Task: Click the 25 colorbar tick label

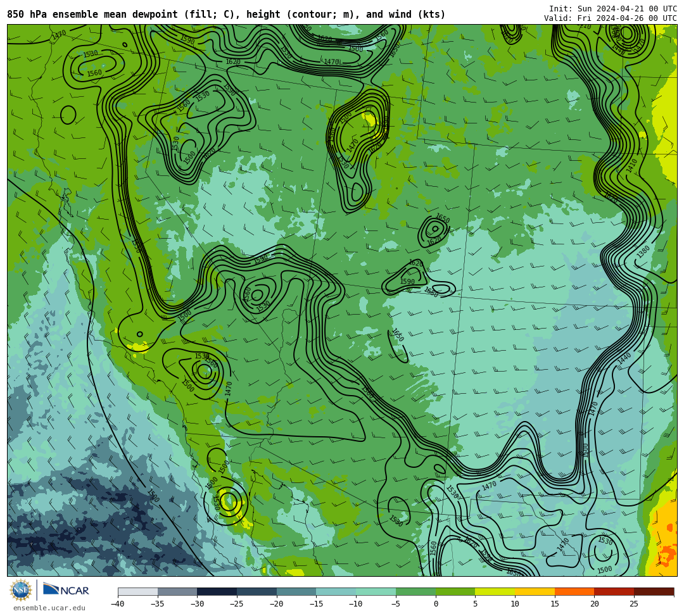Action: tap(634, 604)
